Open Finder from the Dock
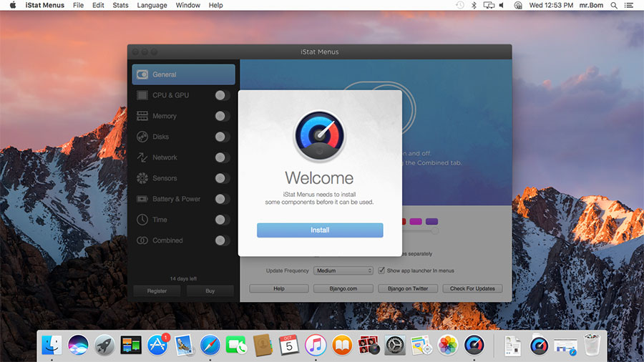644x362 pixels. pos(52,345)
